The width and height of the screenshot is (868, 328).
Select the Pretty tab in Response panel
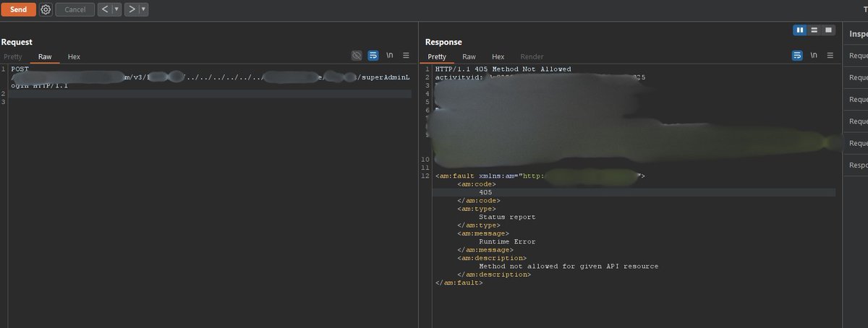pyautogui.click(x=437, y=56)
